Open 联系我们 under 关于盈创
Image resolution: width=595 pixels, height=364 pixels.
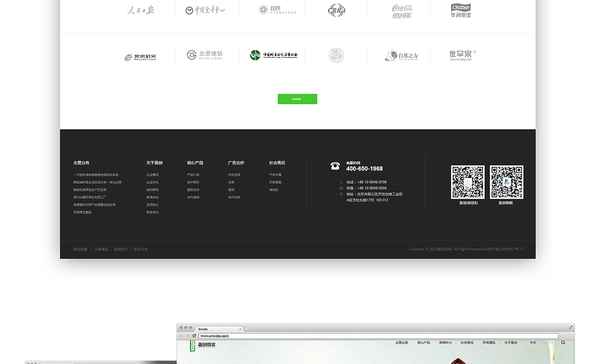[x=153, y=212]
